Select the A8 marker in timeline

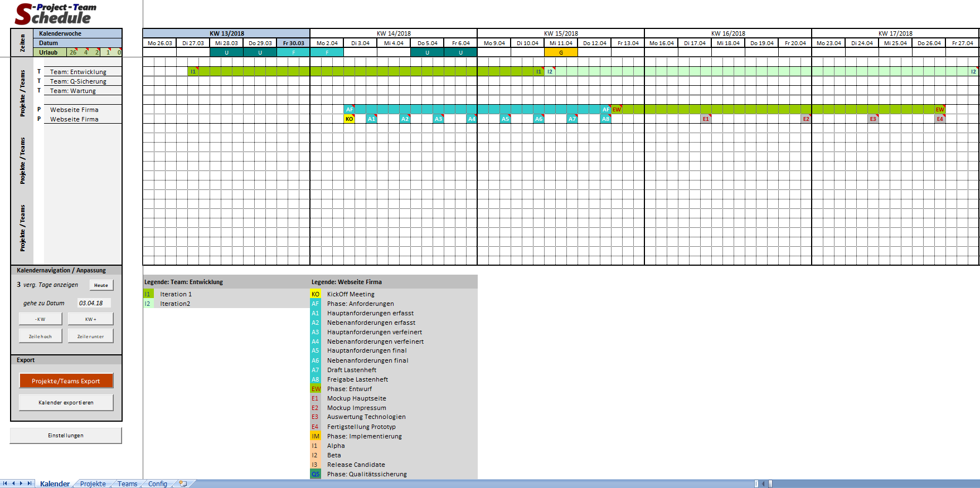pyautogui.click(x=605, y=119)
